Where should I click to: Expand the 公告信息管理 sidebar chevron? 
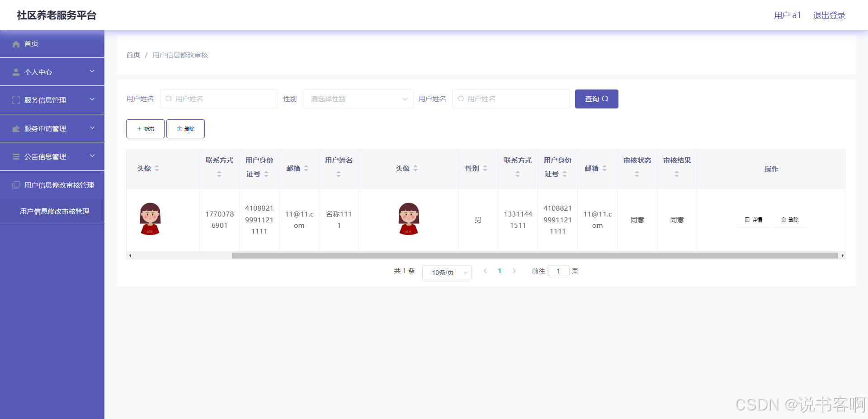pos(92,156)
